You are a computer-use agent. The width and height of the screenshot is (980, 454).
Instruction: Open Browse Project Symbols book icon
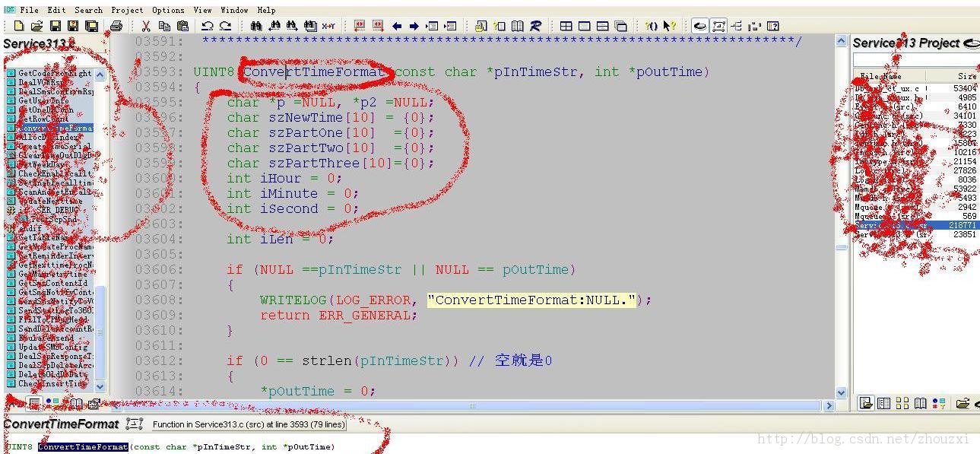517,26
